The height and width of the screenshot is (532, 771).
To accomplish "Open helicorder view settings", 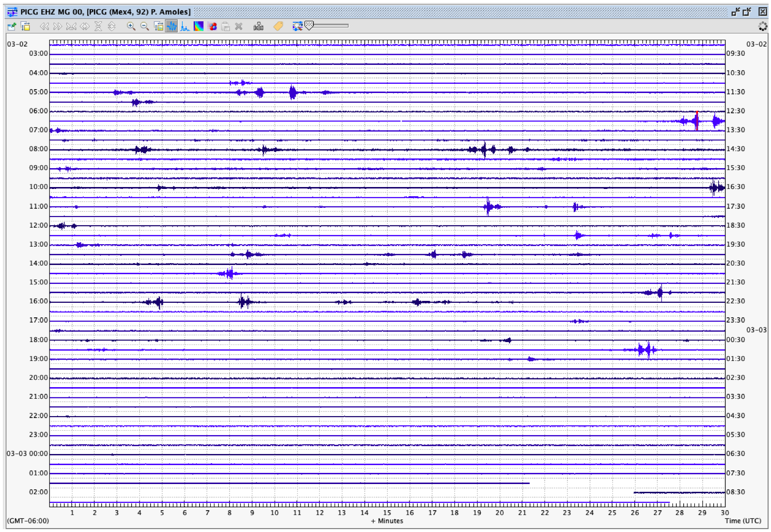I will pyautogui.click(x=26, y=27).
